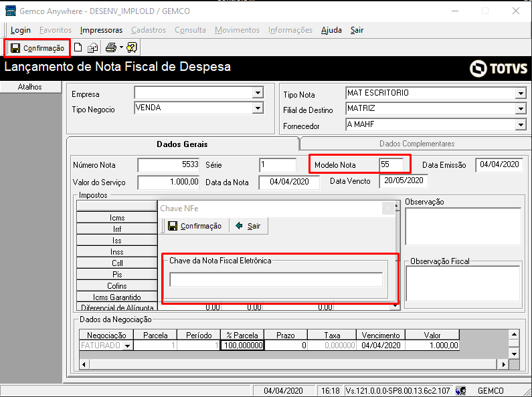Click the Taxa column header
Image resolution: width=532 pixels, height=397 pixels.
pyautogui.click(x=332, y=335)
